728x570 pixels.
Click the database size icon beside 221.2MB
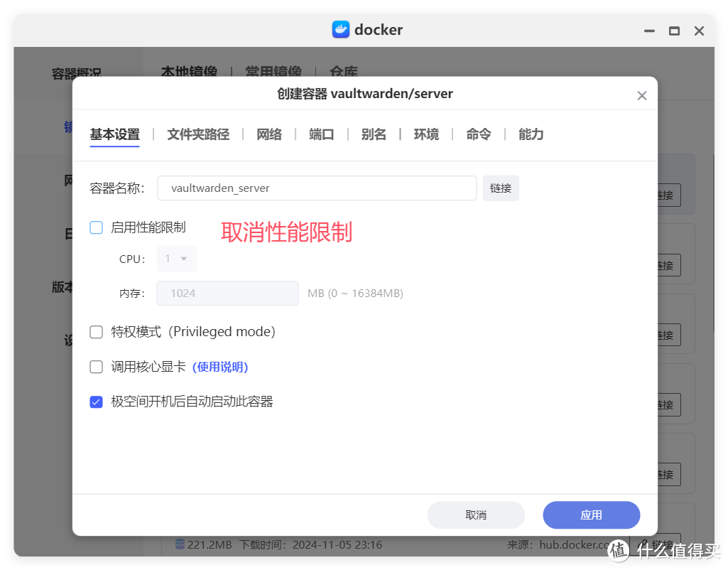[x=180, y=545]
